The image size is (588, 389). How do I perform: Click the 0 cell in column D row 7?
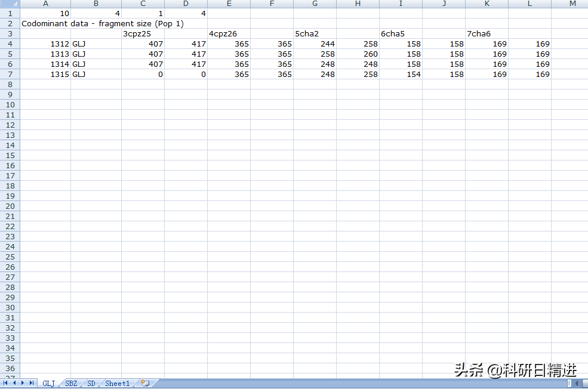click(186, 74)
